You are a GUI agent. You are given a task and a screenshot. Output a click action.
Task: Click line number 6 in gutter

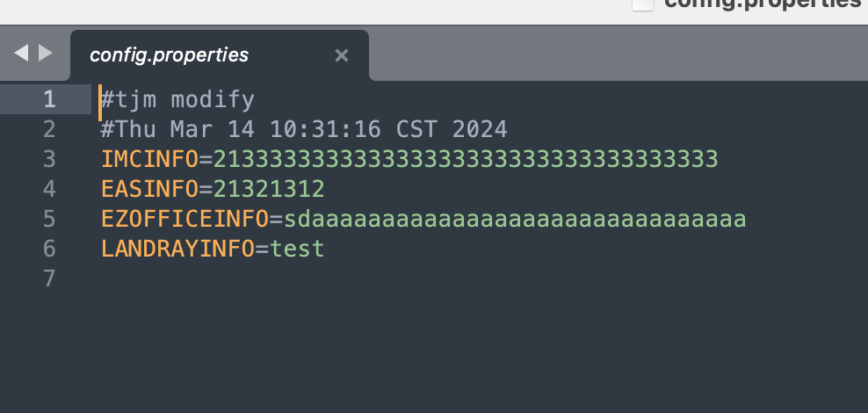click(49, 250)
